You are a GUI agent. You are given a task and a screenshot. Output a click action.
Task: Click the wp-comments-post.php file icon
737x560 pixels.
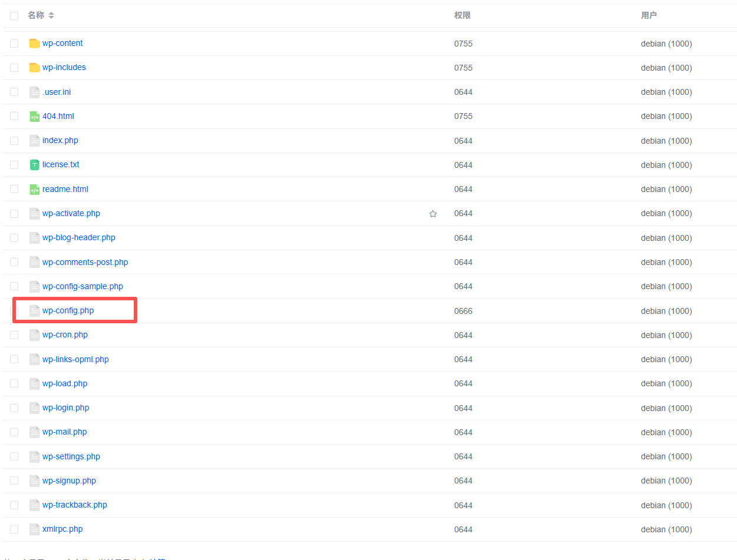click(x=35, y=262)
